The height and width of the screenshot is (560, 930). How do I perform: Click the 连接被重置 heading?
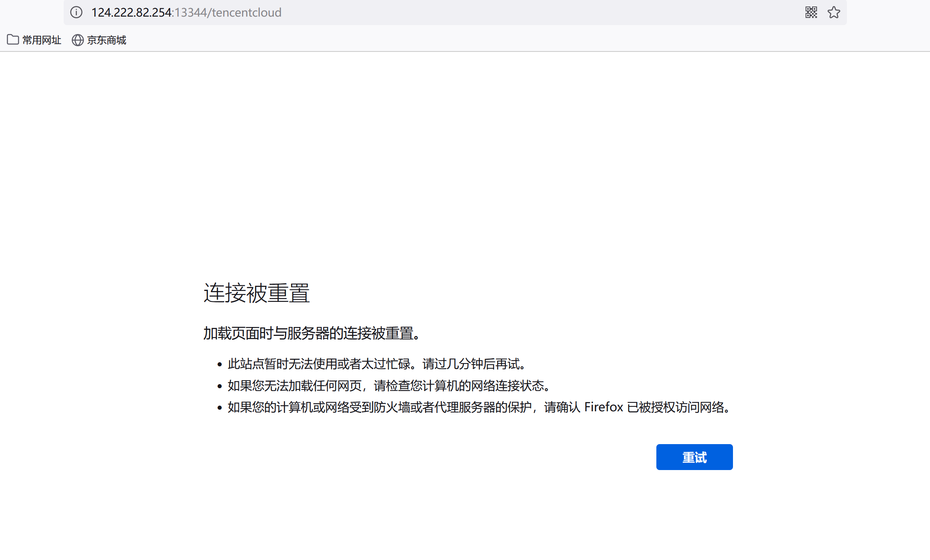(257, 293)
